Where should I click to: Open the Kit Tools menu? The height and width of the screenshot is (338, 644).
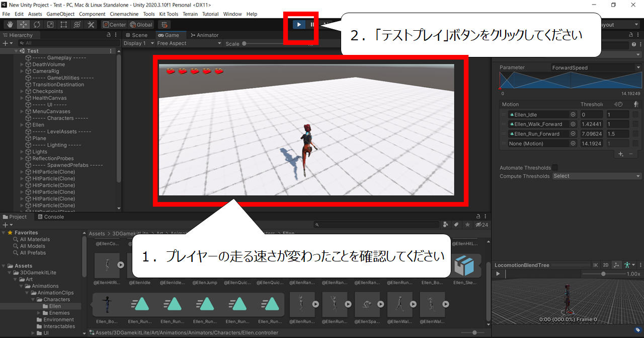point(169,14)
